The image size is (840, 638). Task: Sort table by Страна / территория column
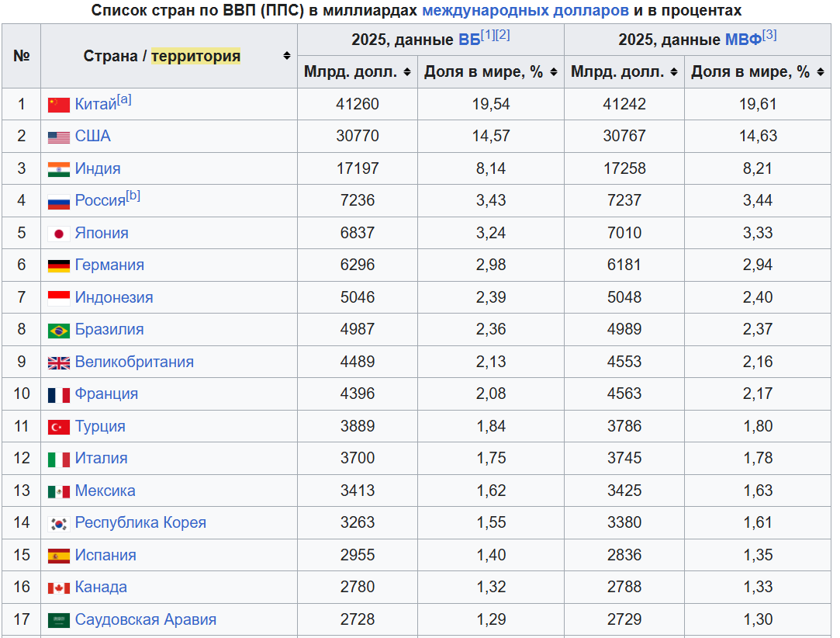(x=287, y=56)
